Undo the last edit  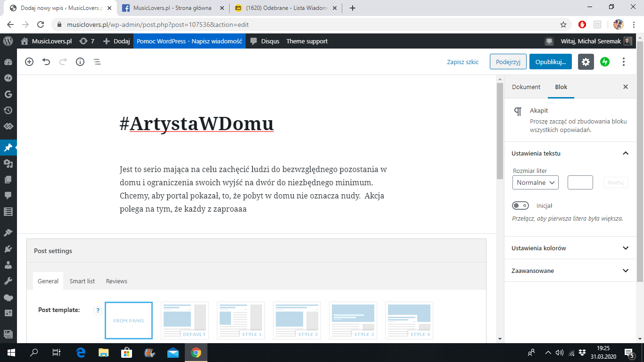46,62
